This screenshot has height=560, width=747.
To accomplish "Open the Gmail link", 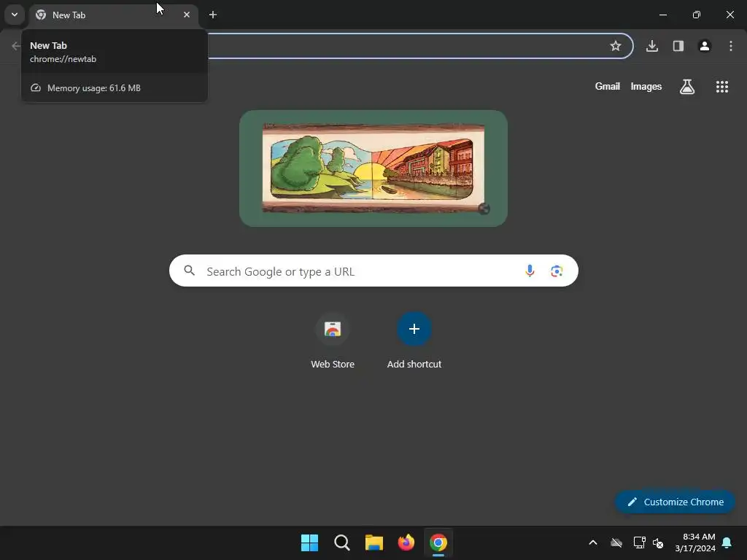I will pos(608,86).
